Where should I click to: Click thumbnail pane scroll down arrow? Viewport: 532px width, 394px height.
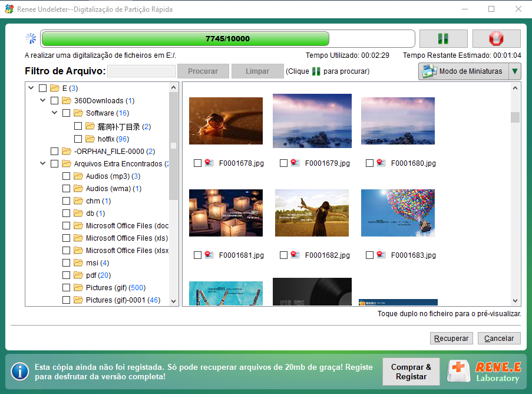[x=515, y=301]
